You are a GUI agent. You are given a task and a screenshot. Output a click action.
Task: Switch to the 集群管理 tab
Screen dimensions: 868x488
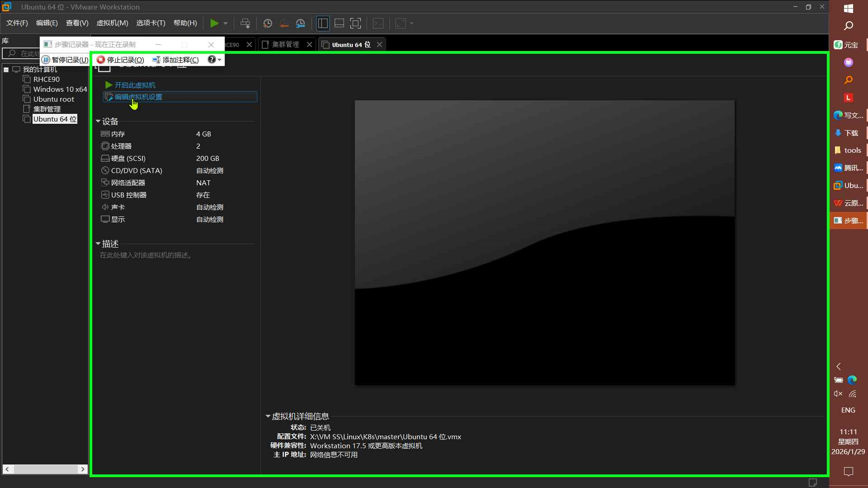click(x=285, y=45)
